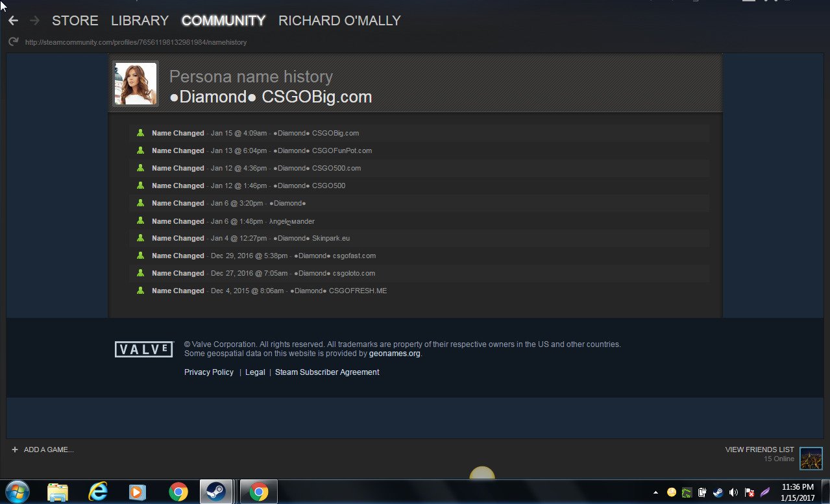Open the RICHARD O'MALLY profile menu

[x=339, y=21]
